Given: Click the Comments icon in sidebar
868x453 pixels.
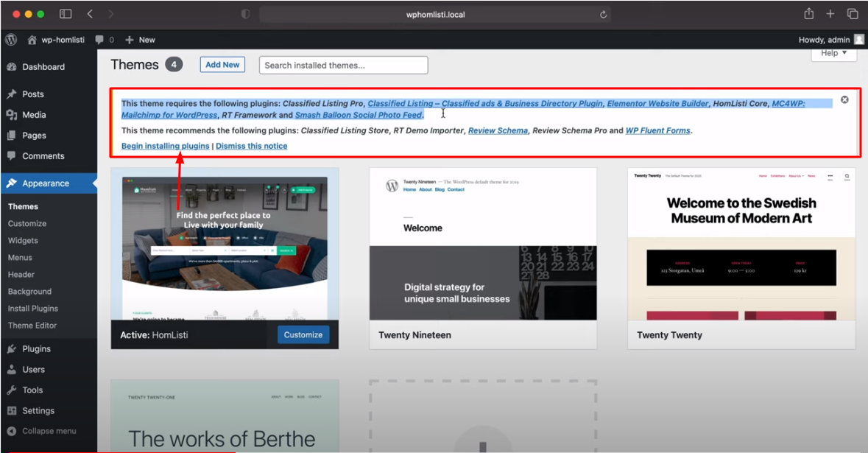Looking at the screenshot, I should 12,156.
